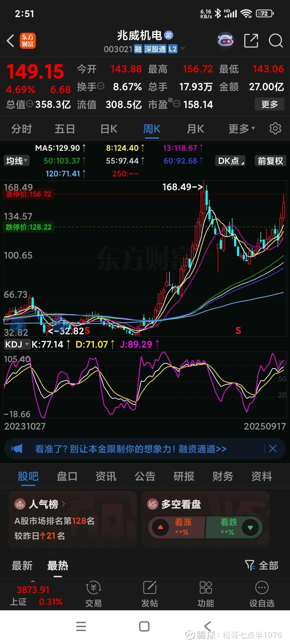The height and width of the screenshot is (644, 290).
Task: Tap the 人气榜 bar chart icon
Action: click(20, 504)
